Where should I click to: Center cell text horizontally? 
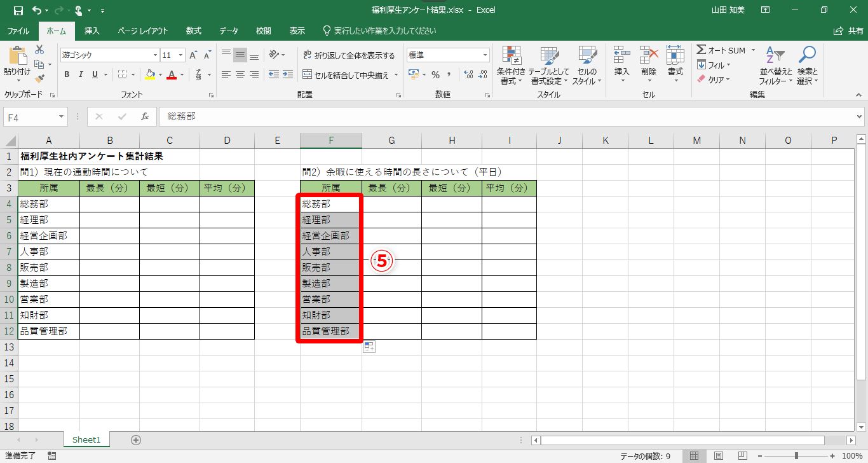click(240, 74)
